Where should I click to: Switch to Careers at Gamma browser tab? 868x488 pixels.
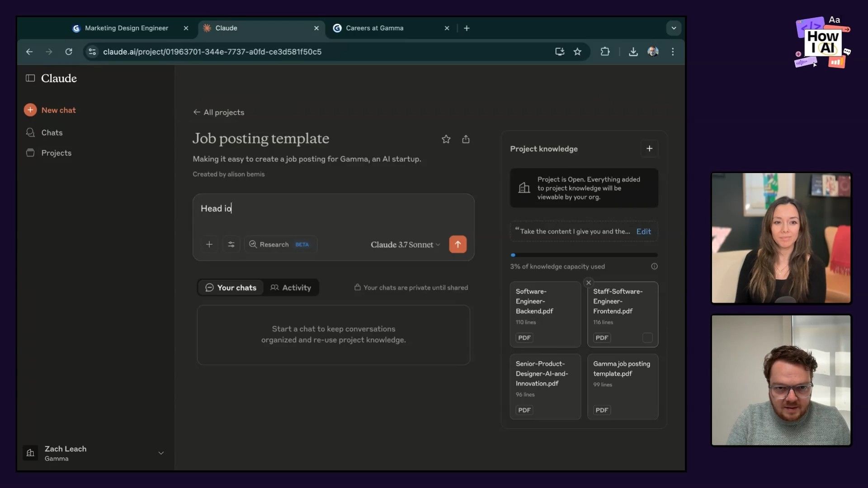[x=374, y=28]
